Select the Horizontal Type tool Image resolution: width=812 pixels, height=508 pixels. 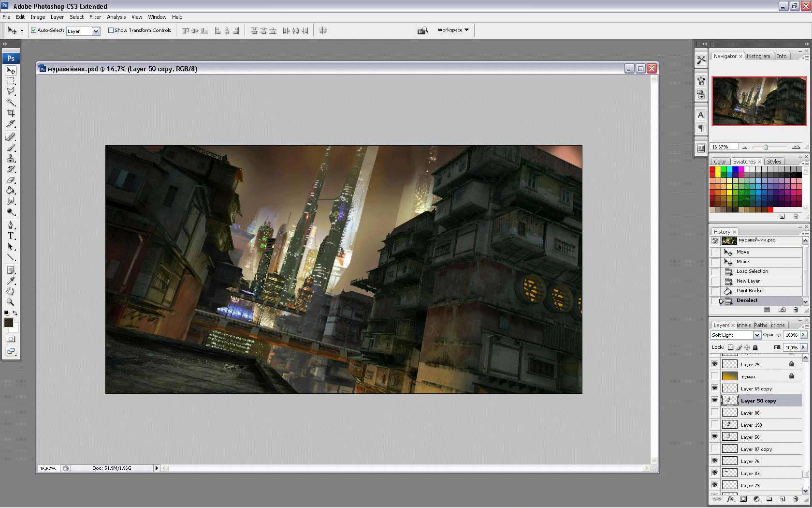tap(11, 236)
